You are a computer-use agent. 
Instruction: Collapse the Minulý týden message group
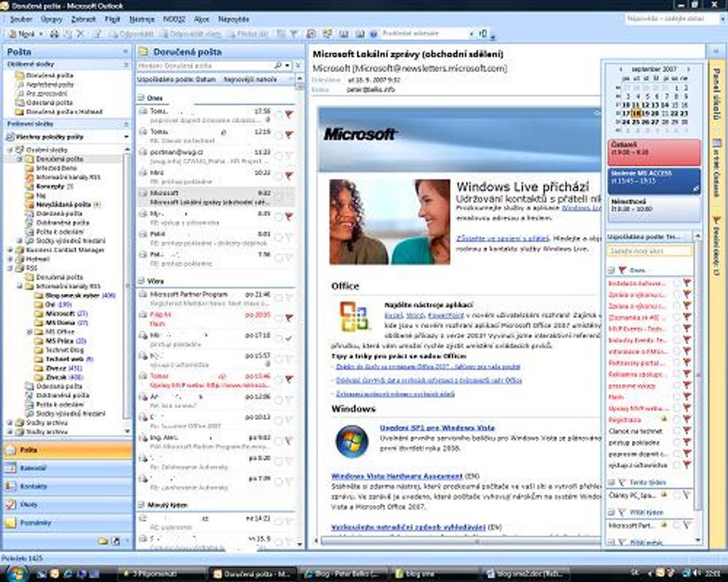140,505
